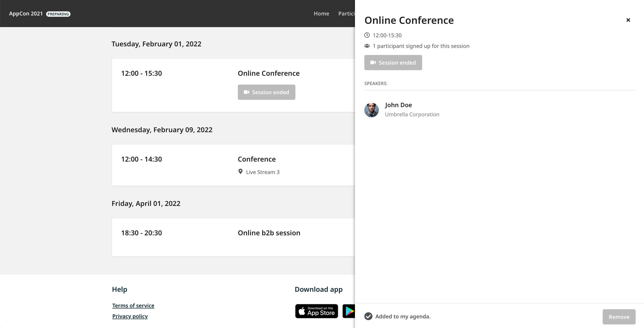The width and height of the screenshot is (644, 328).
Task: Click the Added to my agenda text
Action: coord(403,316)
